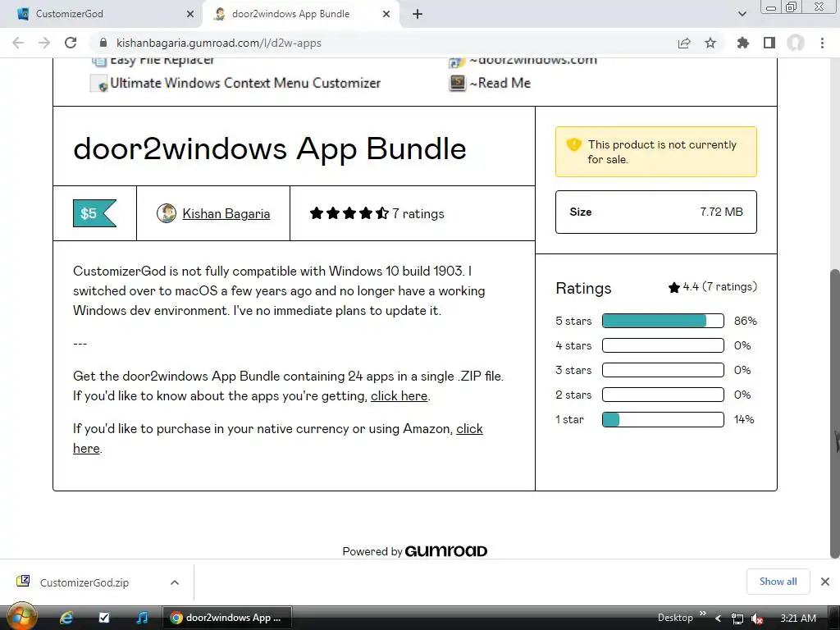Click the taskbar clock 3:21 AM

pos(798,619)
